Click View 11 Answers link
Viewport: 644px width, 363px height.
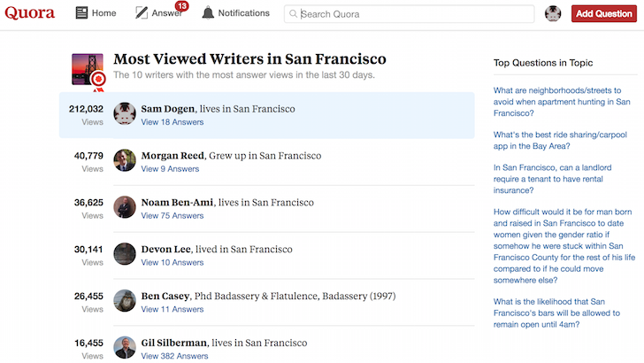click(x=172, y=310)
